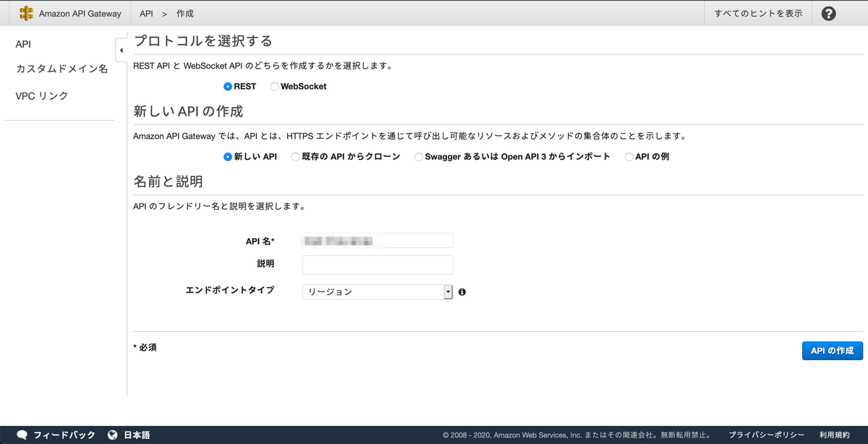The image size is (868, 444).
Task: Open API item in left sidebar
Action: coord(23,44)
